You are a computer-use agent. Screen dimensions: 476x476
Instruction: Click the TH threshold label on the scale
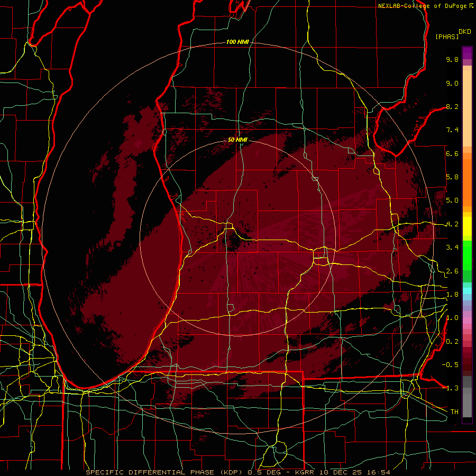[454, 412]
